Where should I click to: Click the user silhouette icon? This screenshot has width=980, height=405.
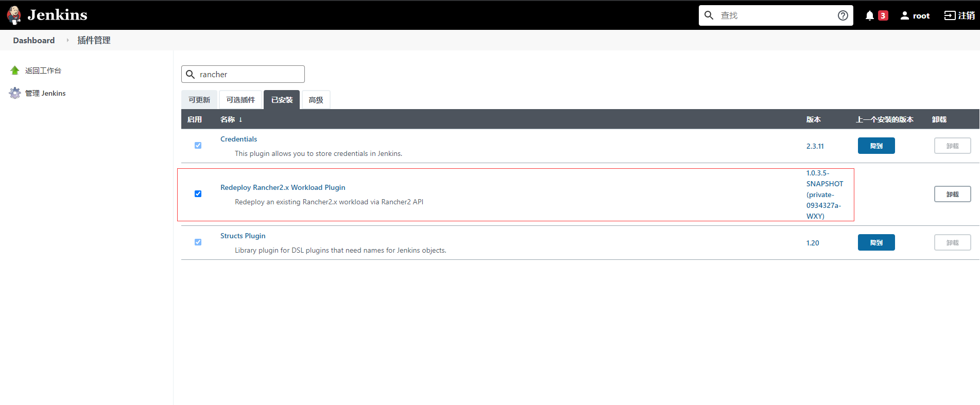coord(905,15)
